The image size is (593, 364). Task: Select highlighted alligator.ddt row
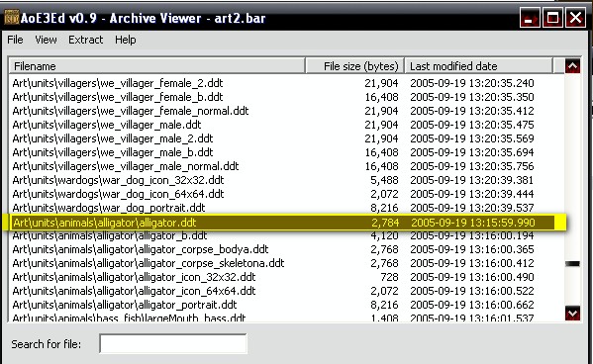[284, 223]
